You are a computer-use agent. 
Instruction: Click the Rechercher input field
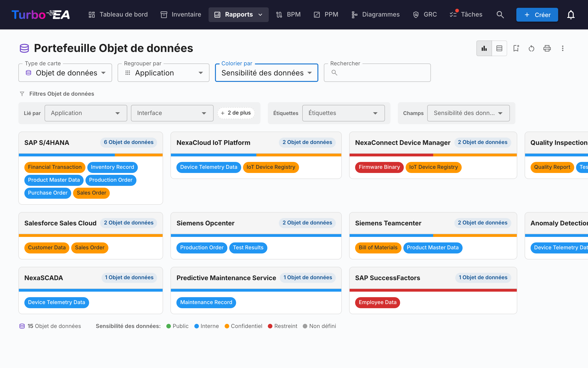click(377, 73)
